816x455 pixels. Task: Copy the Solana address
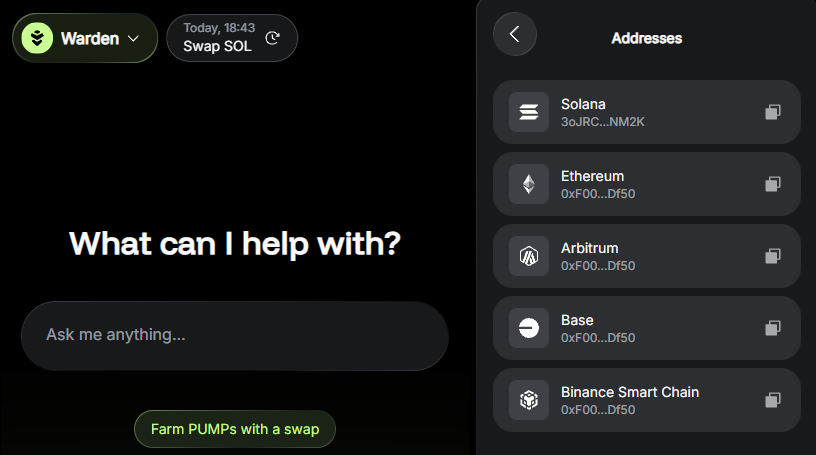772,112
